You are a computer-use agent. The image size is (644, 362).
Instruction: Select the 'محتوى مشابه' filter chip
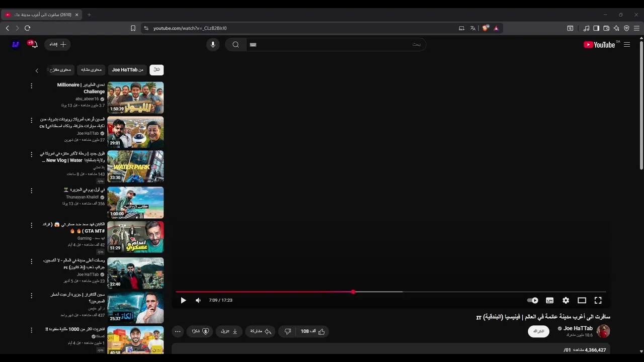point(91,70)
